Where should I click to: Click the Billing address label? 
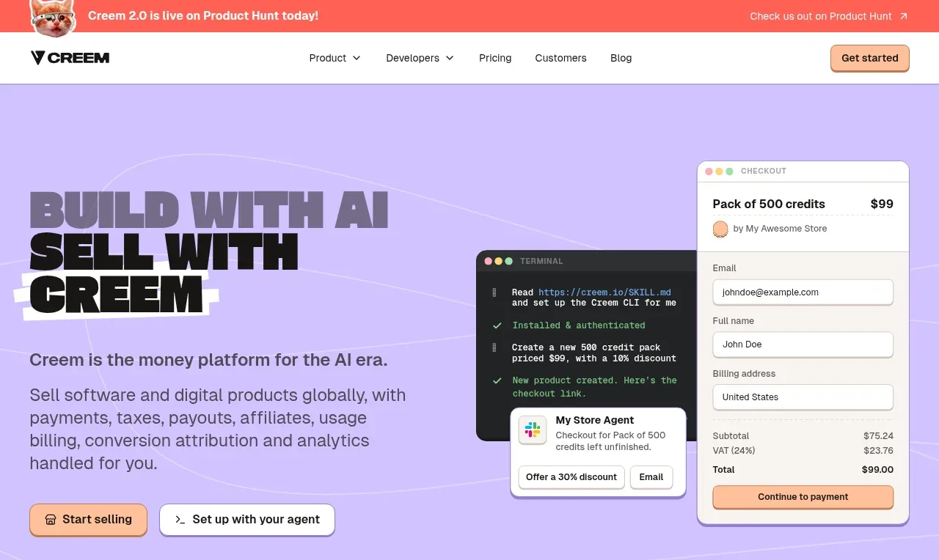click(x=744, y=374)
